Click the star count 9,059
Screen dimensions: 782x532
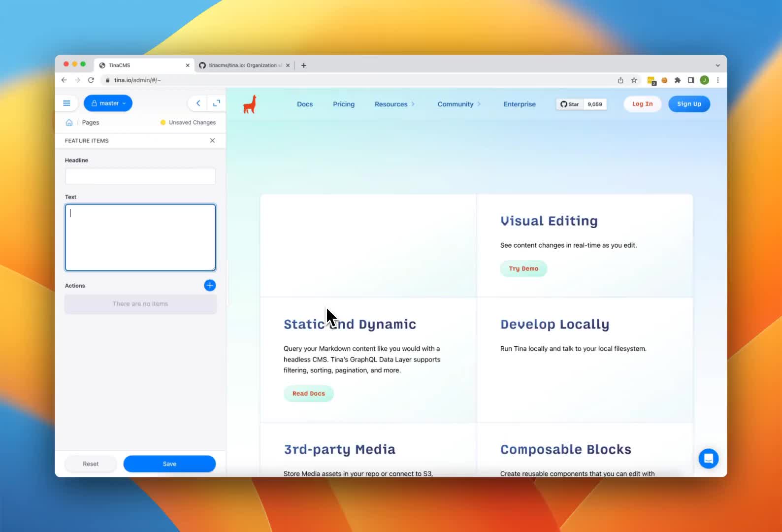pyautogui.click(x=595, y=104)
